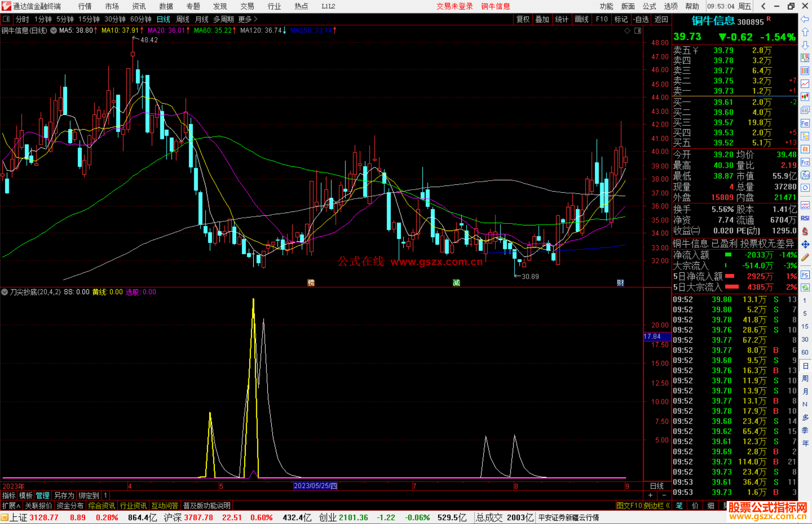Select the K-line candlestick chart sidebar icon
Viewport: 812px width, 524px height.
tap(805, 97)
